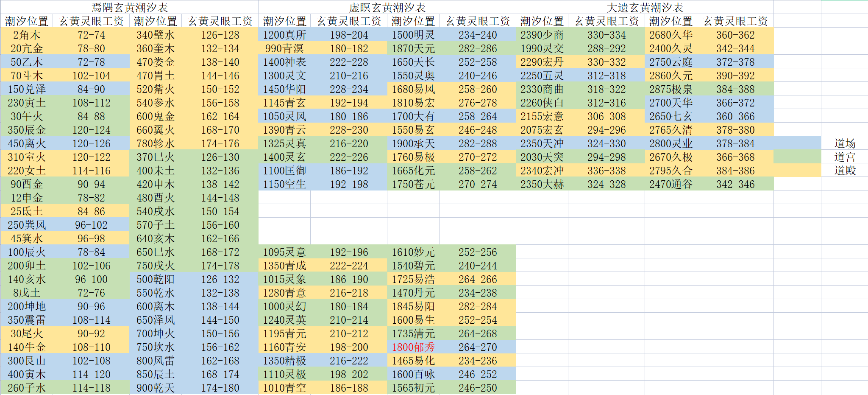
Task: Click the 1400神表 cell
Action: click(x=284, y=62)
